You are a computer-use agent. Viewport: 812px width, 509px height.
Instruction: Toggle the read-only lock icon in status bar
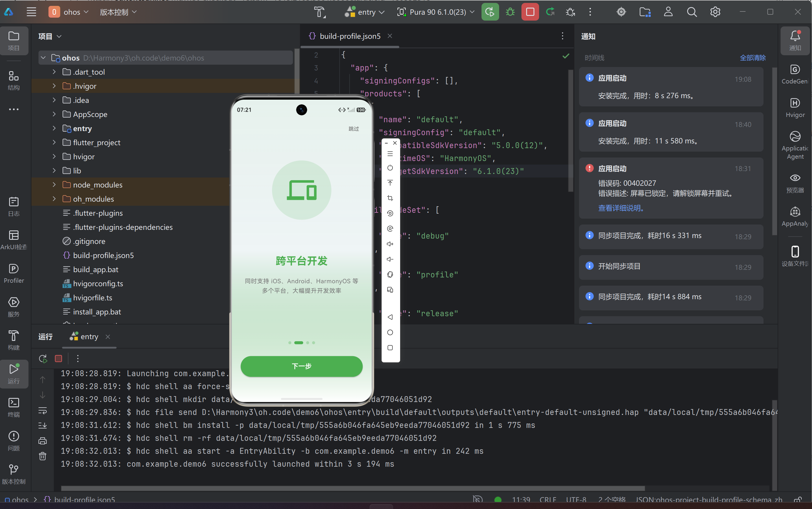click(798, 500)
